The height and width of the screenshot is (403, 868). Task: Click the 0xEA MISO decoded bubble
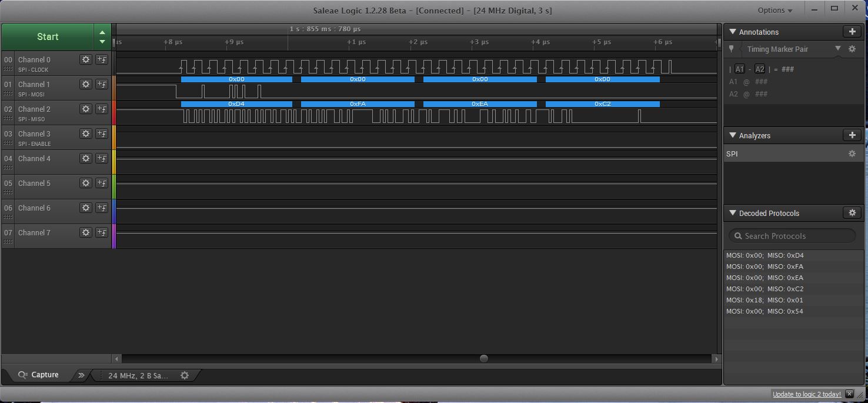(480, 104)
